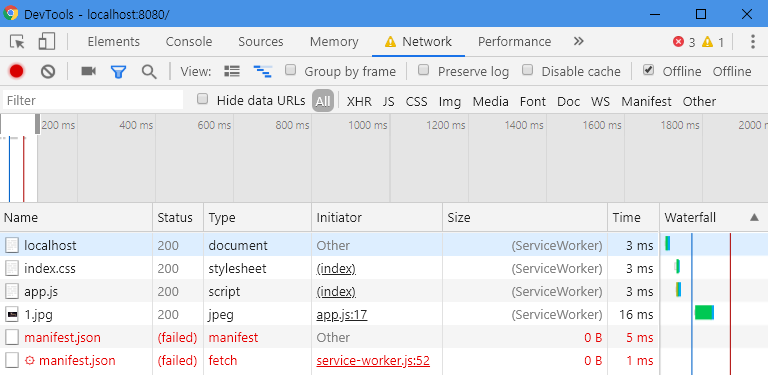Click the localhost document file icon
This screenshot has height=375, width=768.
pos(12,245)
